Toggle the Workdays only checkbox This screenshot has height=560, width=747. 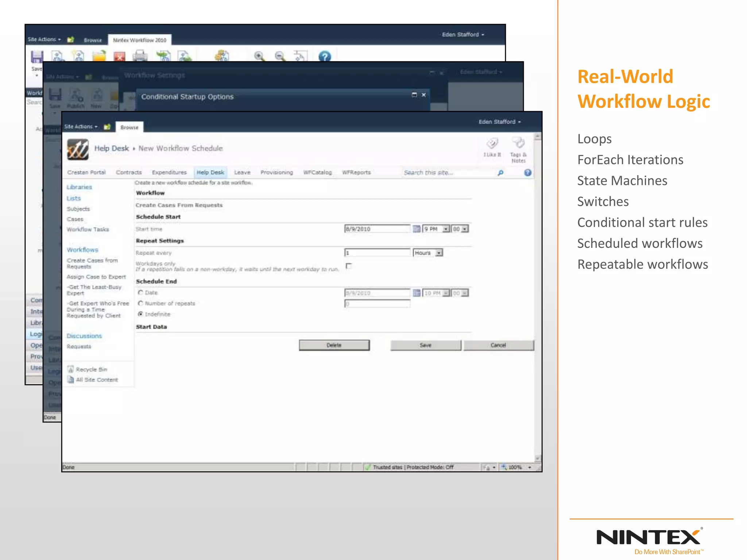point(349,266)
